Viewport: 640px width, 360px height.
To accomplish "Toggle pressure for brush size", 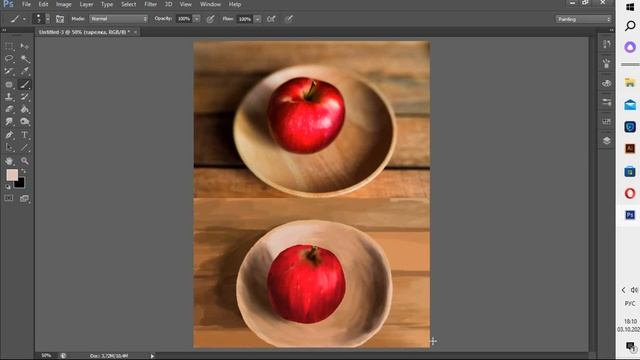I will coord(289,19).
